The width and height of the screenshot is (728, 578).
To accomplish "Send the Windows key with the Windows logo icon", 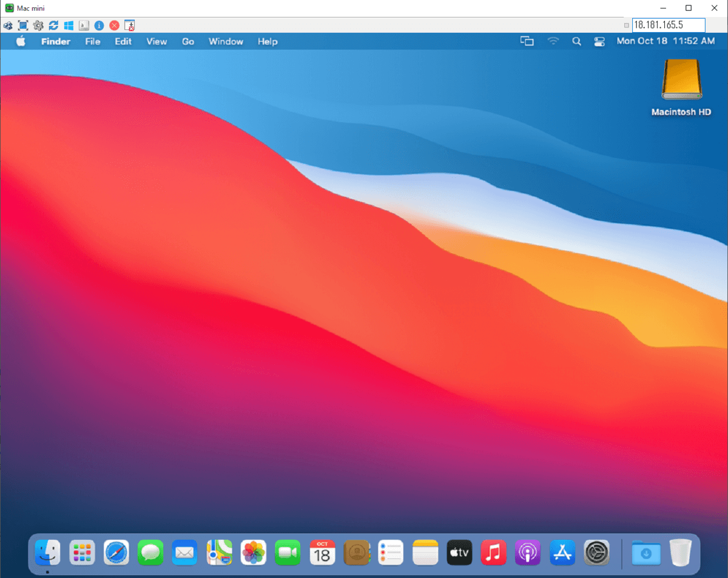I will click(x=69, y=25).
